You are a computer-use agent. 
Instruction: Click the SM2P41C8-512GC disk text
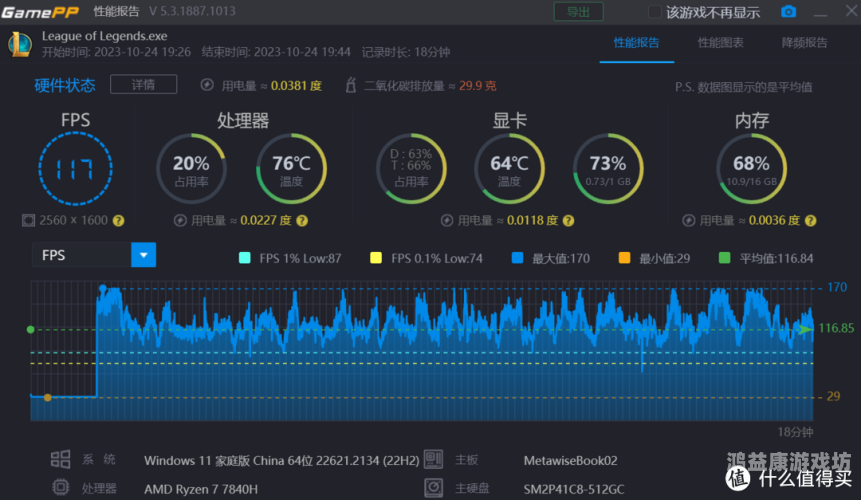click(x=574, y=488)
